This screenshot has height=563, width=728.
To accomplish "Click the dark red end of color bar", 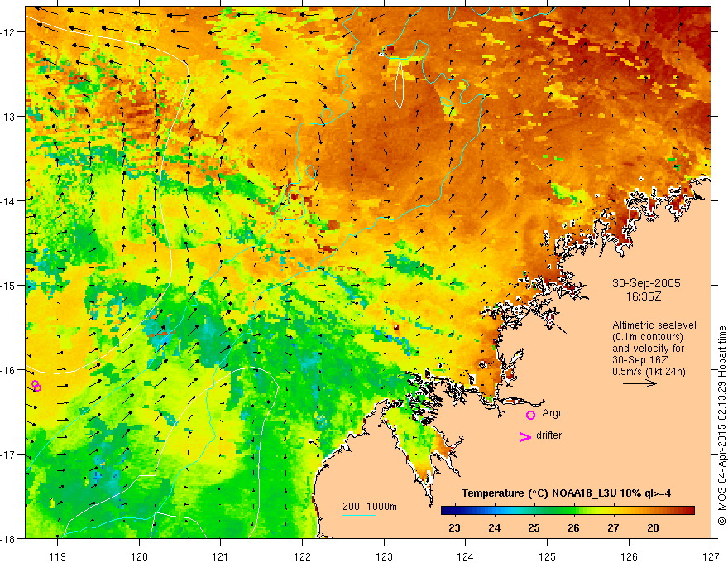I will 689,511.
